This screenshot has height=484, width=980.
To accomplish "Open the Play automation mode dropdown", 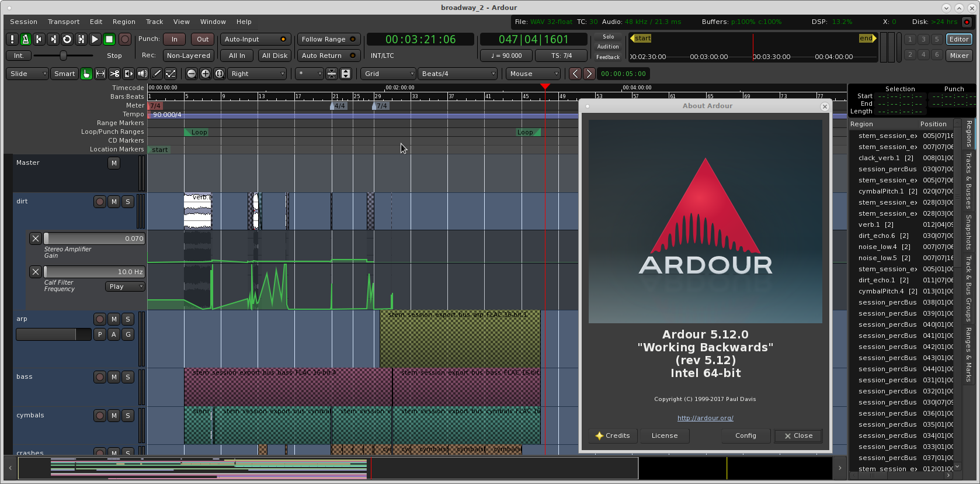I will pos(125,286).
